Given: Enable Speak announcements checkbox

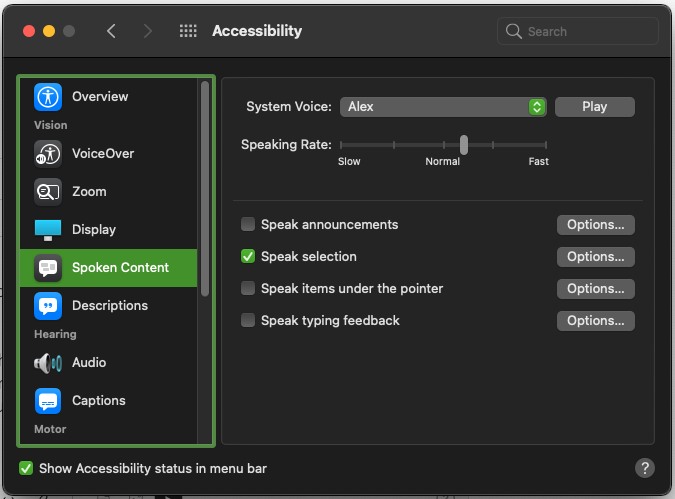Looking at the screenshot, I should click(x=248, y=225).
